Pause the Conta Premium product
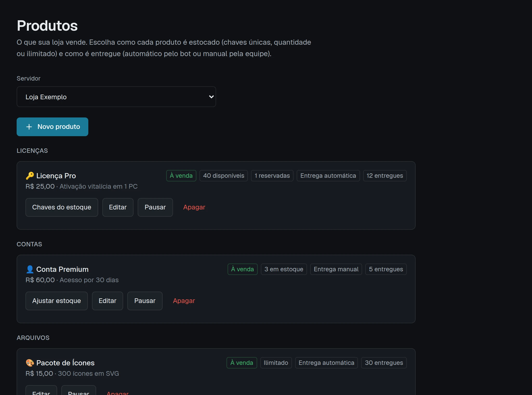 click(145, 301)
